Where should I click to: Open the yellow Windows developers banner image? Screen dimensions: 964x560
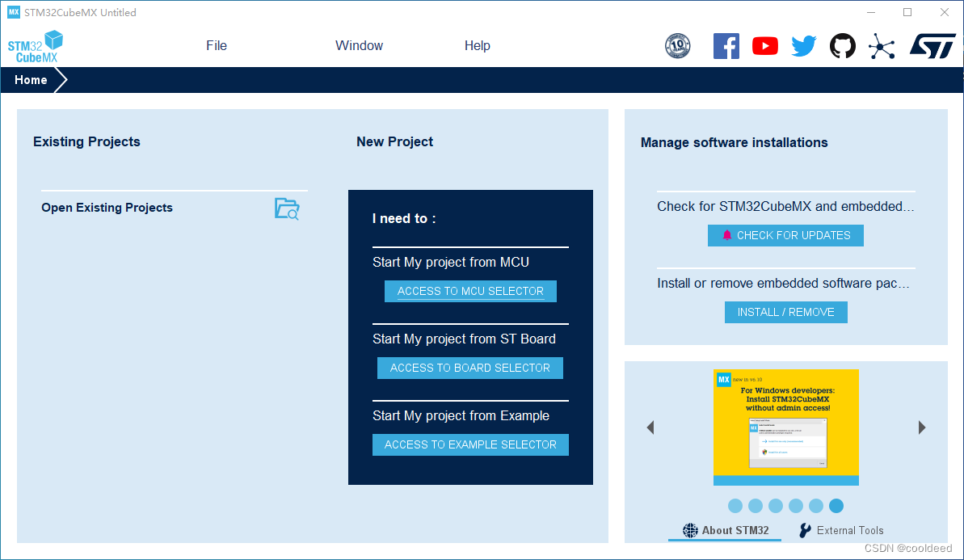point(785,427)
